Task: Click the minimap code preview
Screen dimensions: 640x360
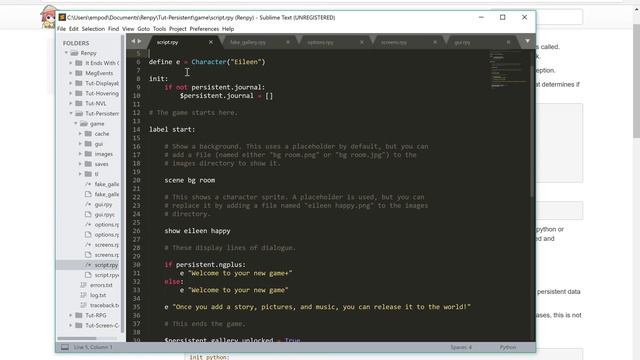Action: [x=508, y=69]
